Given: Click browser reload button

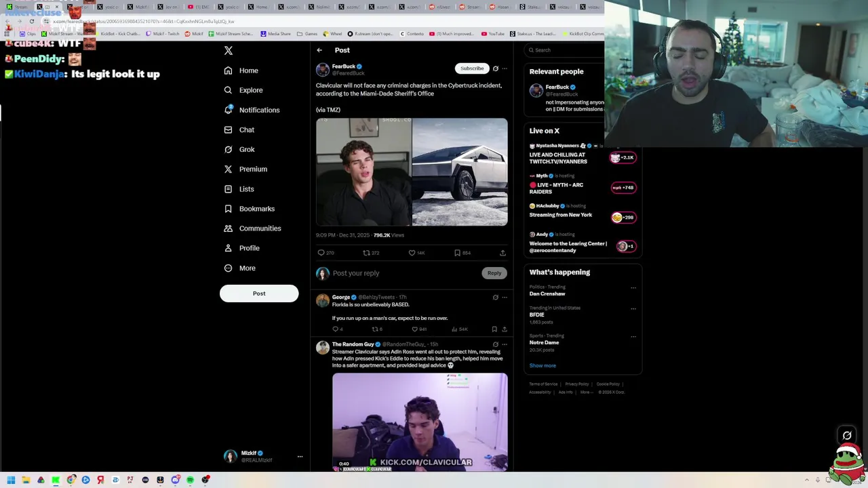Looking at the screenshot, I should click(31, 22).
